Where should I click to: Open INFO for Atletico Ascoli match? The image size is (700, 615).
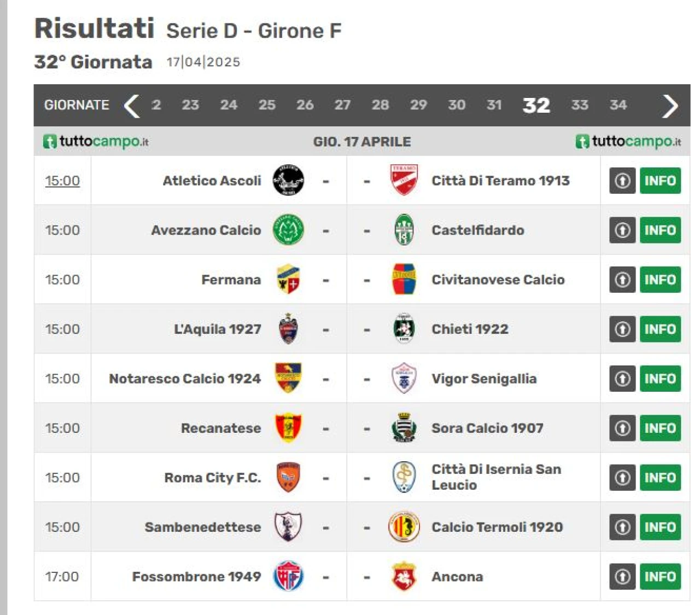point(661,181)
